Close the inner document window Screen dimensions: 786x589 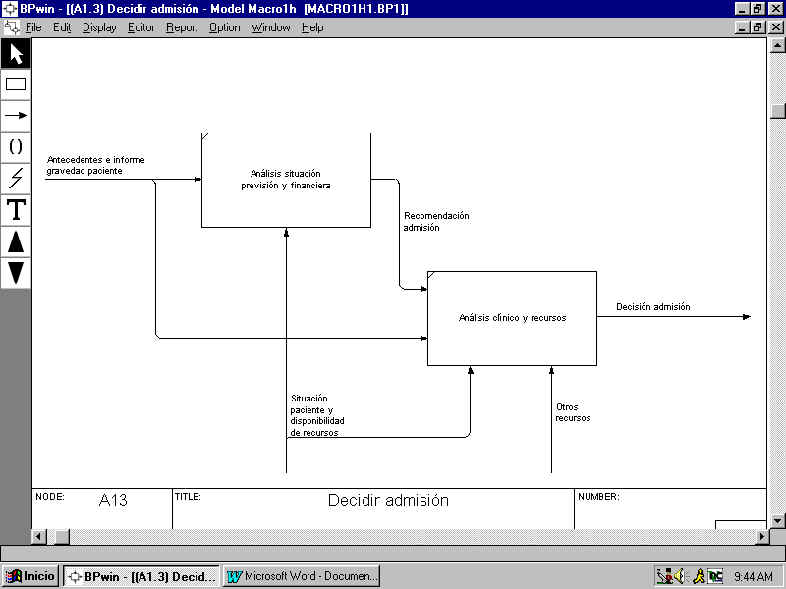775,27
